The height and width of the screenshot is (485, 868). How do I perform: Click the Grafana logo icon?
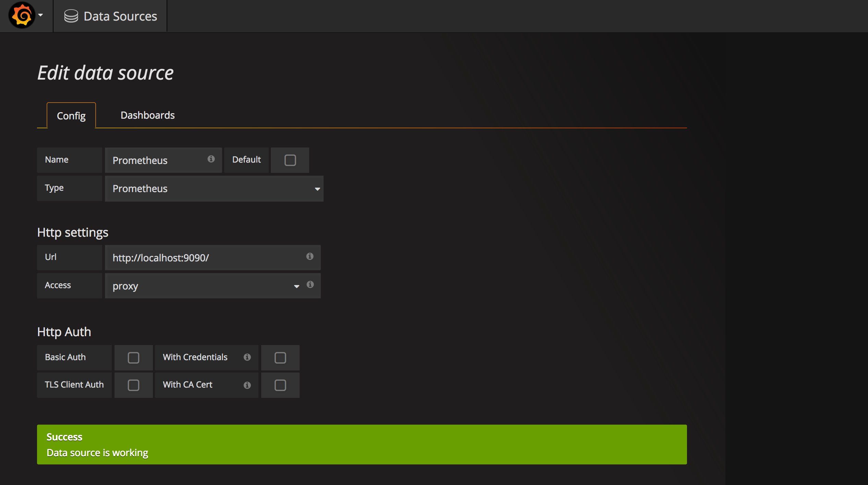click(22, 15)
